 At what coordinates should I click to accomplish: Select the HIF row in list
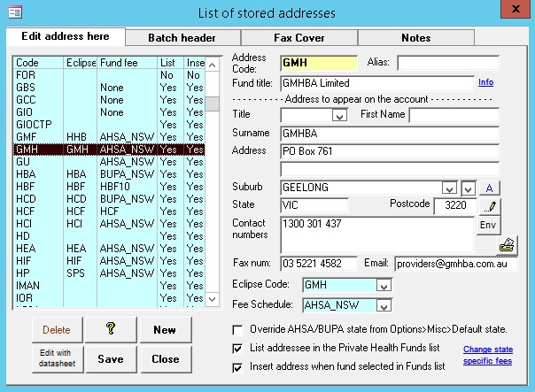pyautogui.click(x=109, y=261)
